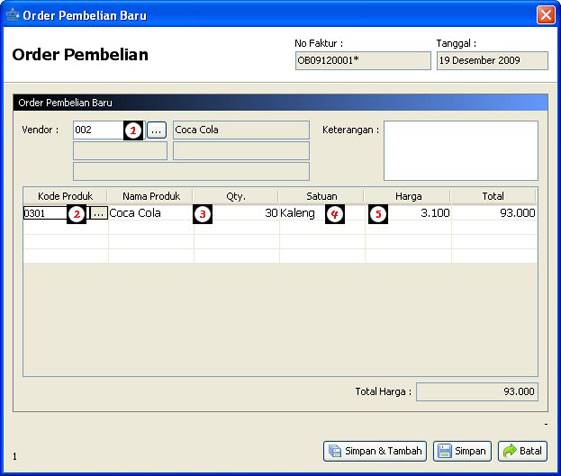The height and width of the screenshot is (476, 561).
Task: Click the Tanggal date field
Action: tap(492, 60)
